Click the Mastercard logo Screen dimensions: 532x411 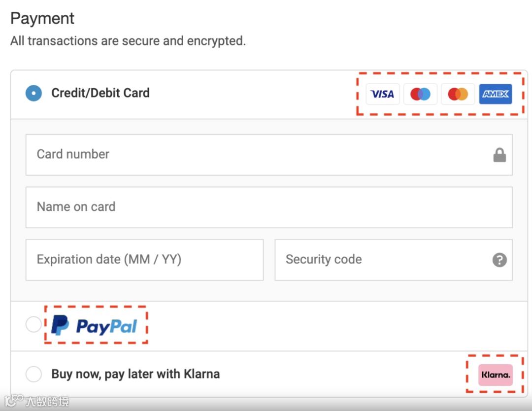tap(458, 94)
